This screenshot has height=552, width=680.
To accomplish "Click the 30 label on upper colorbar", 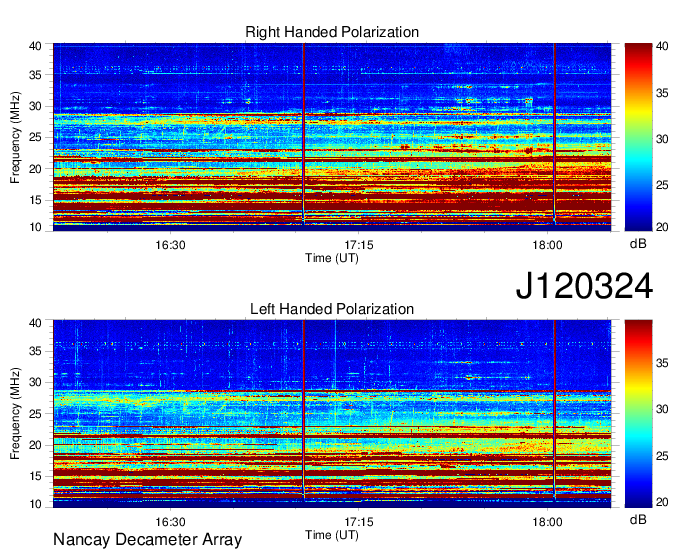I will (x=662, y=139).
